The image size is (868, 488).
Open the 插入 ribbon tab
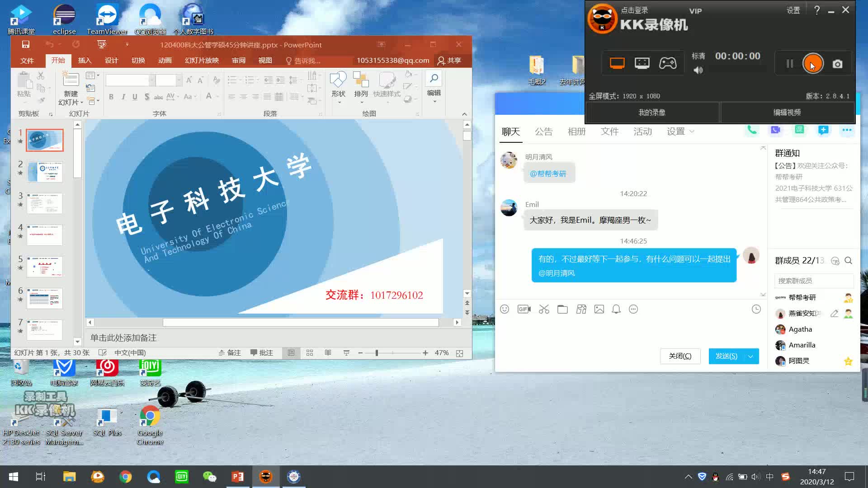coord(85,61)
